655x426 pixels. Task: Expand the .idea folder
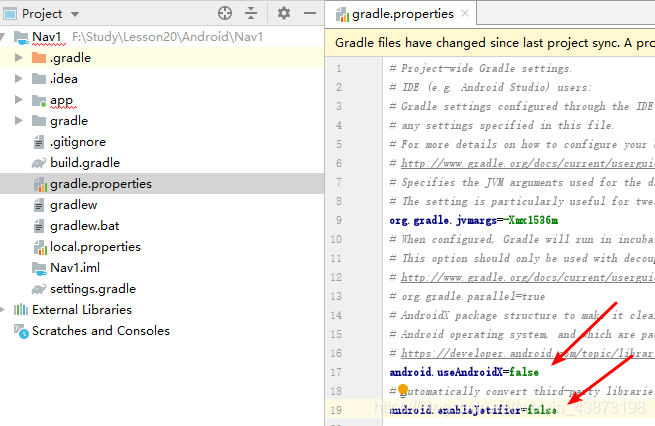18,79
